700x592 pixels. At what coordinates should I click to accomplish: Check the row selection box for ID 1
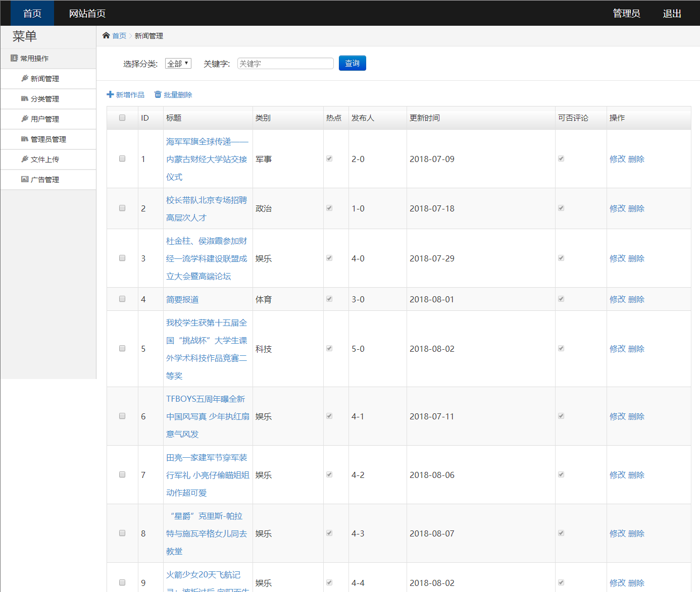(122, 158)
